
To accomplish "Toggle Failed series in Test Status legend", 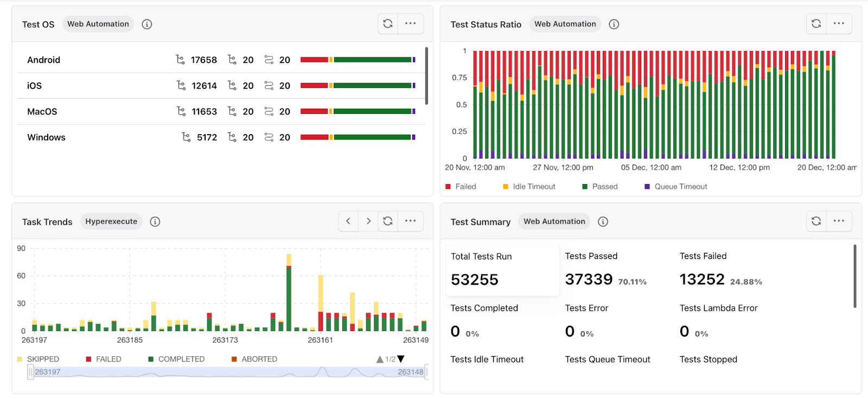I will pyautogui.click(x=461, y=187).
